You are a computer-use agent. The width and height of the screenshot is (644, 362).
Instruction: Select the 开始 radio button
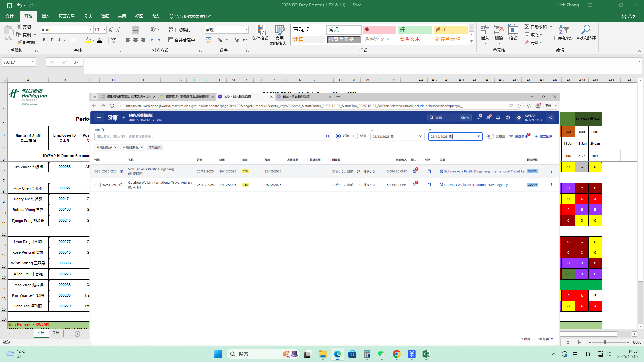338,136
